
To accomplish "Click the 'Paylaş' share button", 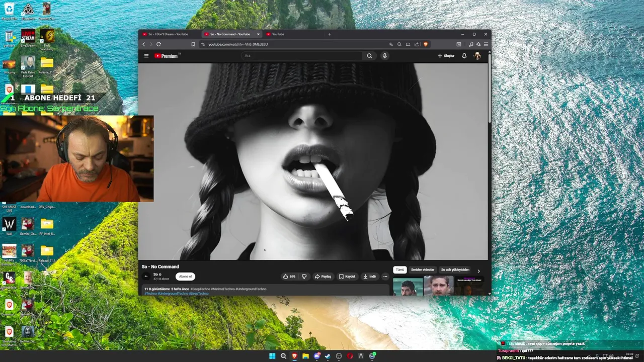I will pyautogui.click(x=323, y=277).
